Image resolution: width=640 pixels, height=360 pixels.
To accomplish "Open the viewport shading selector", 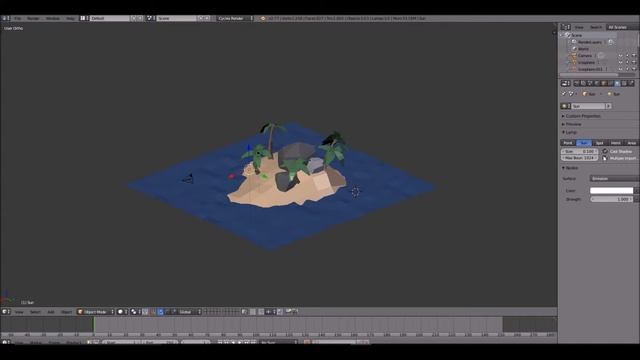I will pos(122,312).
